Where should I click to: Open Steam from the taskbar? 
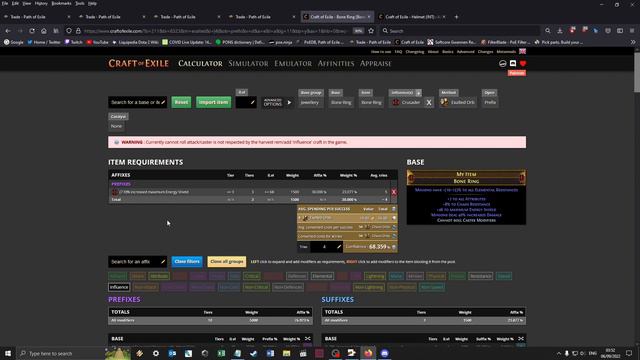point(254,353)
